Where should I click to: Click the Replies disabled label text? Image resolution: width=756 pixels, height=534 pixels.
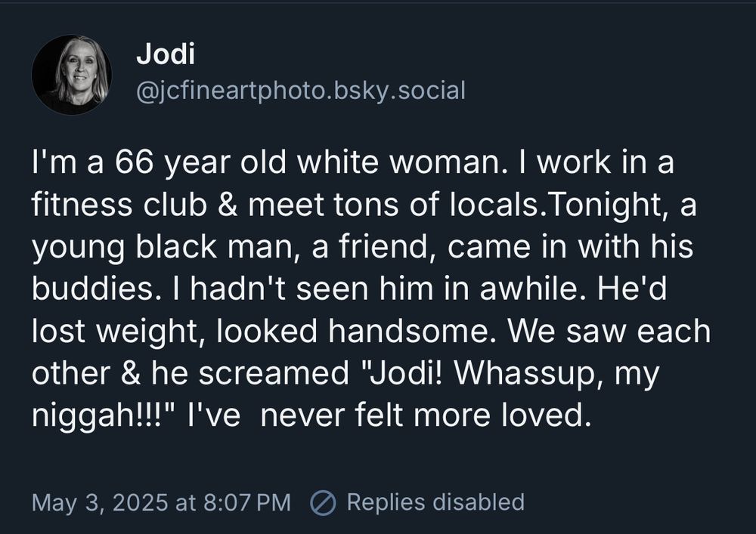tap(435, 502)
